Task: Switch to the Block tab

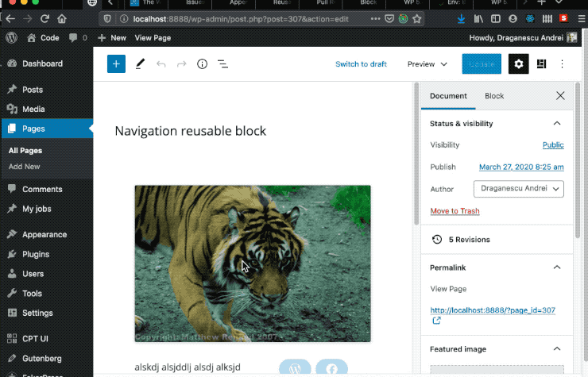Action: coord(494,96)
